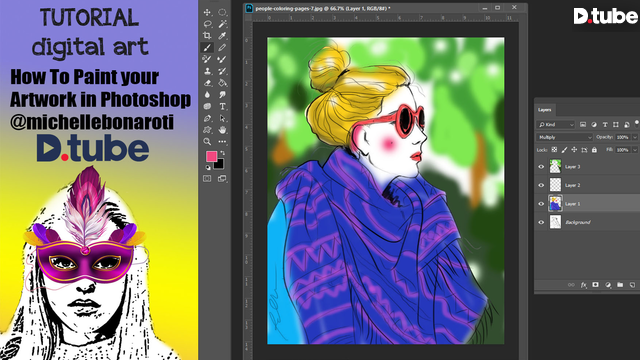Open the Kind filter dropdown
This screenshot has width=640, height=360.
[556, 124]
